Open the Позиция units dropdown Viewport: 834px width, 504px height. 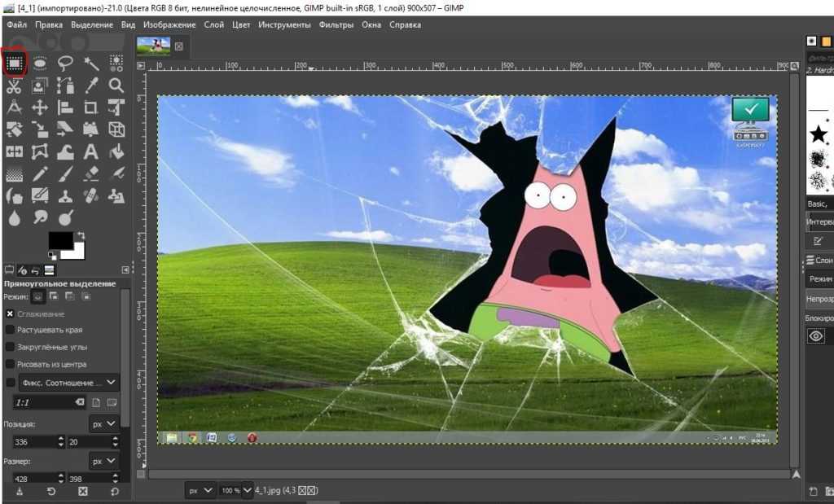[x=103, y=423]
